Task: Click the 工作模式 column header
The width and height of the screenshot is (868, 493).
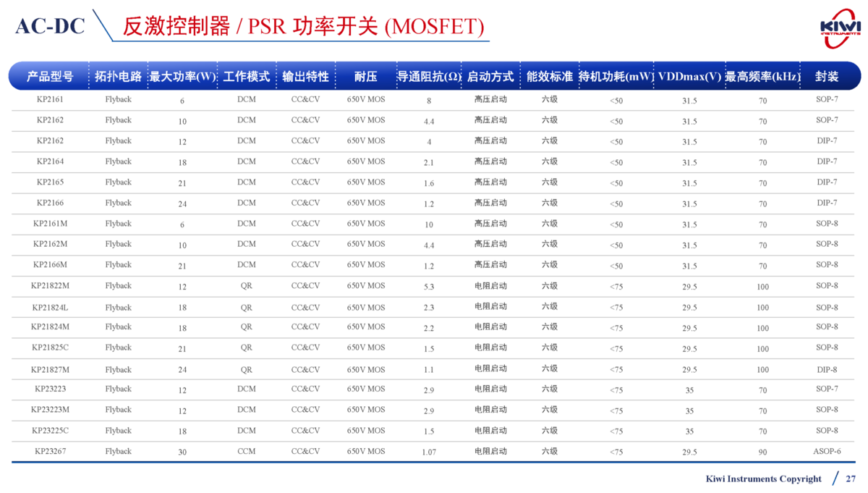Action: 246,77
